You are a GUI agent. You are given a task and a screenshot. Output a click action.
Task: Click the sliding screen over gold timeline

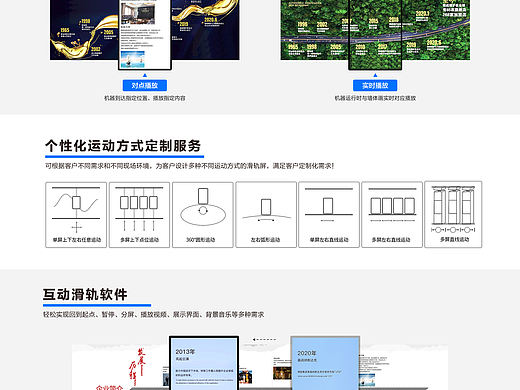(x=145, y=34)
